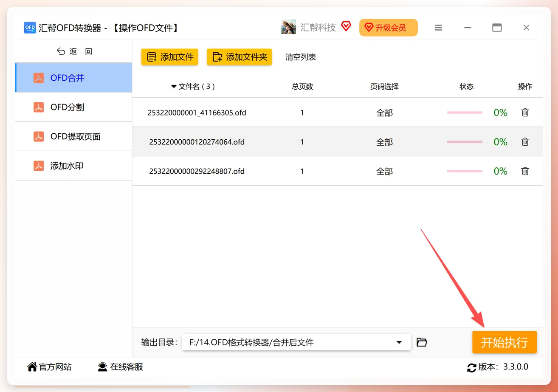Switch to the 添加水印 sidebar tab
The height and width of the screenshot is (392, 558).
click(74, 166)
